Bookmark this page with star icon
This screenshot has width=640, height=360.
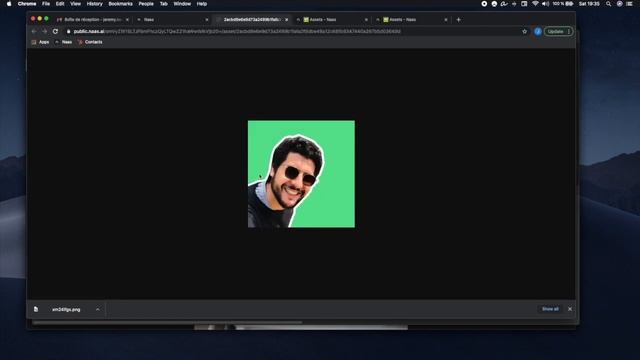coord(524,31)
